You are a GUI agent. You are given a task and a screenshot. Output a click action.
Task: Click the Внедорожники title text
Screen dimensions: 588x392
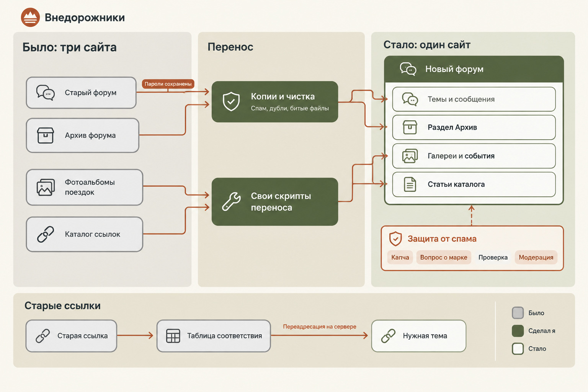coord(85,18)
